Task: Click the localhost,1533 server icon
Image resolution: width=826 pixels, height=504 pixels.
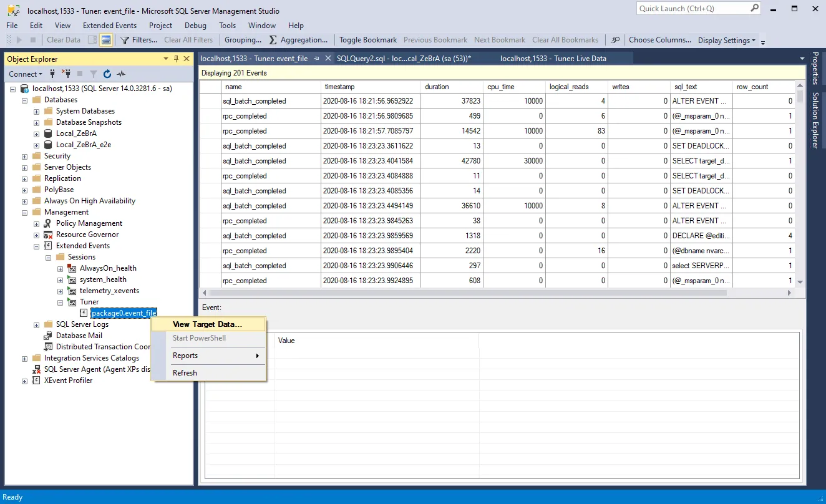Action: coord(25,89)
